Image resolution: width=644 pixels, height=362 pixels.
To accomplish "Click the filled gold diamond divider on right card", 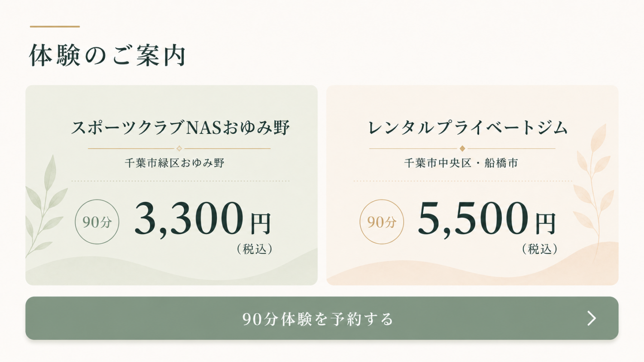I will 462,148.
